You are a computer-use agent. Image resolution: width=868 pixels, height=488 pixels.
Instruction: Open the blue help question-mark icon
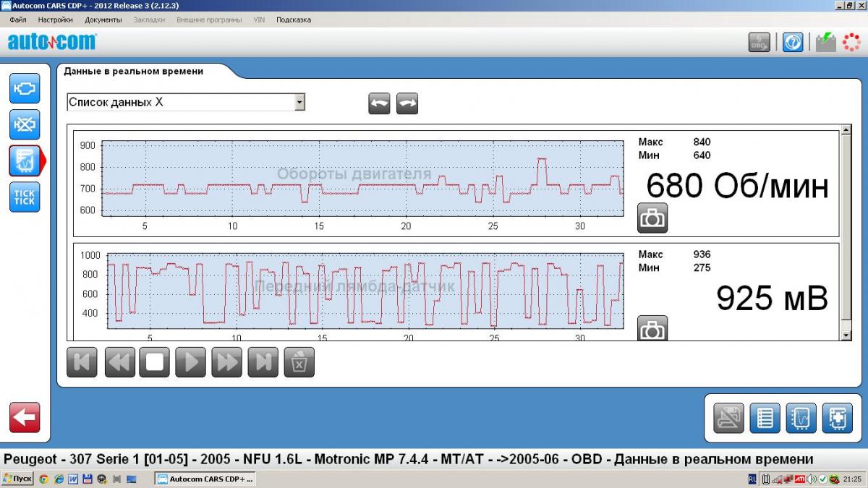click(793, 42)
